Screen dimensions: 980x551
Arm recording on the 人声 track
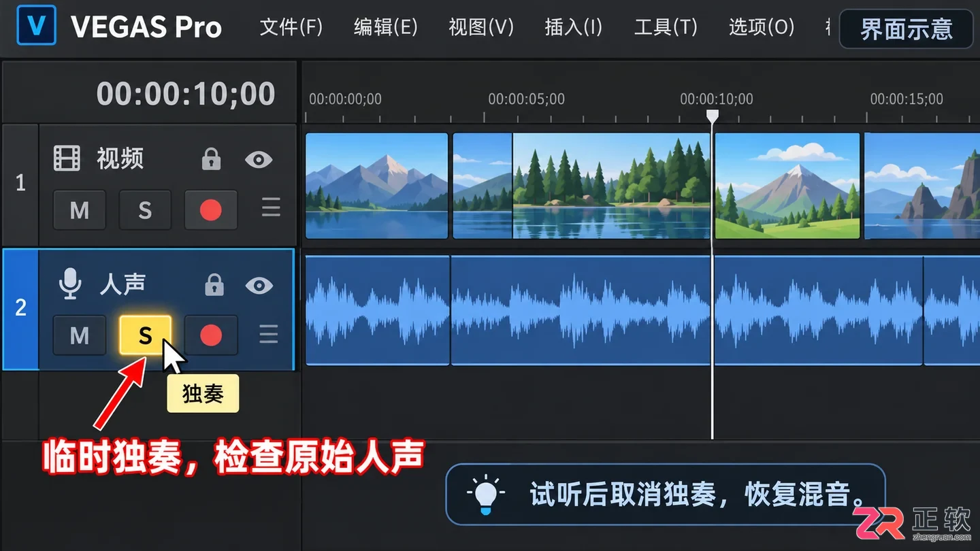[x=211, y=335]
